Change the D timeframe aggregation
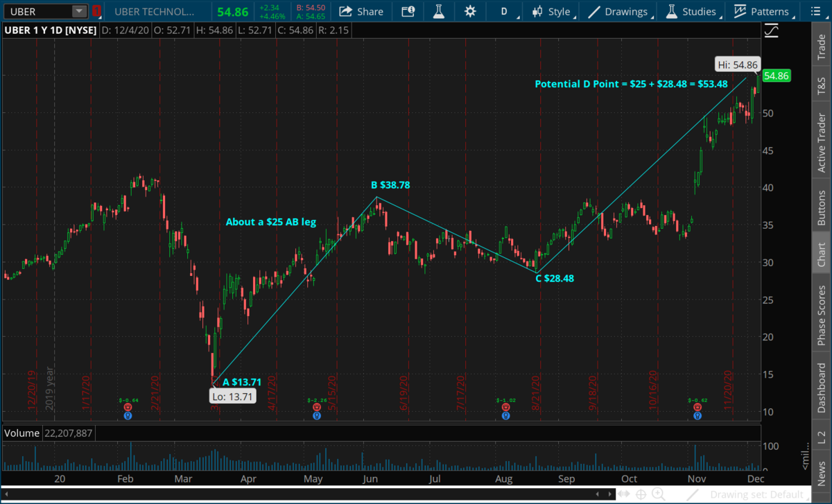This screenshot has width=832, height=504. pos(504,11)
